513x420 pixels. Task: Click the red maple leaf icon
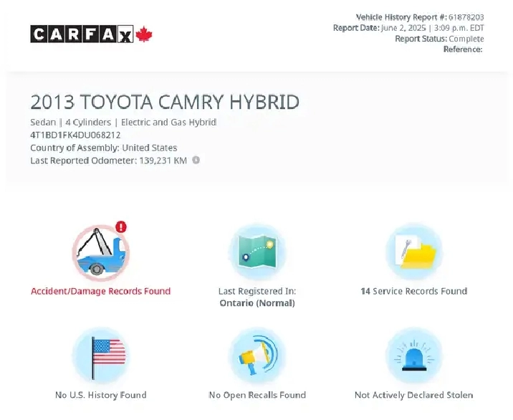click(x=144, y=34)
